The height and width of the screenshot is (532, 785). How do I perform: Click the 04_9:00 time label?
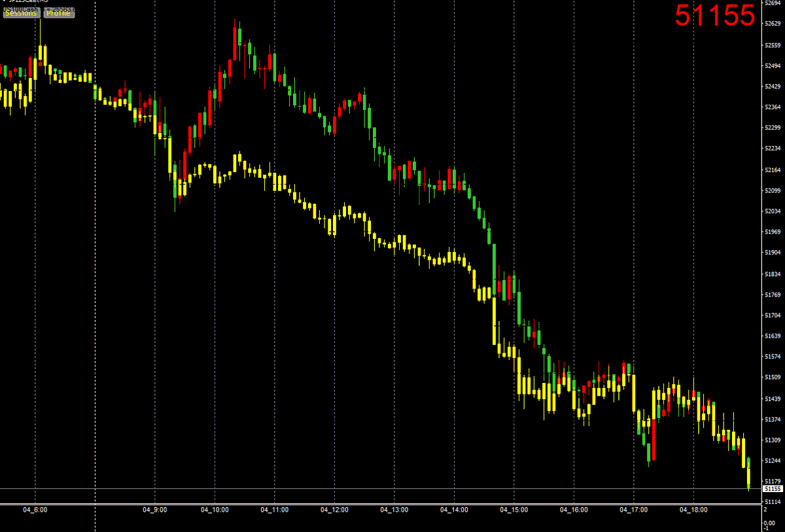[x=155, y=509]
